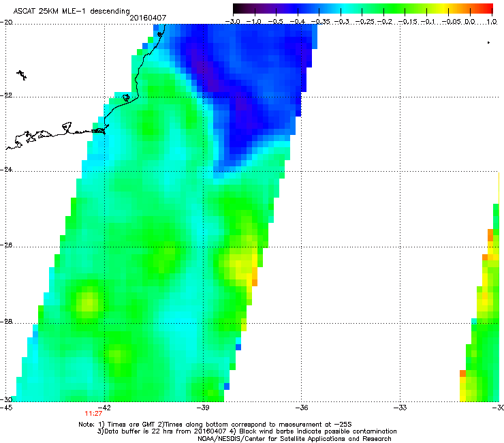This screenshot has height=443, width=504.
Task: Pick the black end of the colorbar
Action: click(x=236, y=9)
